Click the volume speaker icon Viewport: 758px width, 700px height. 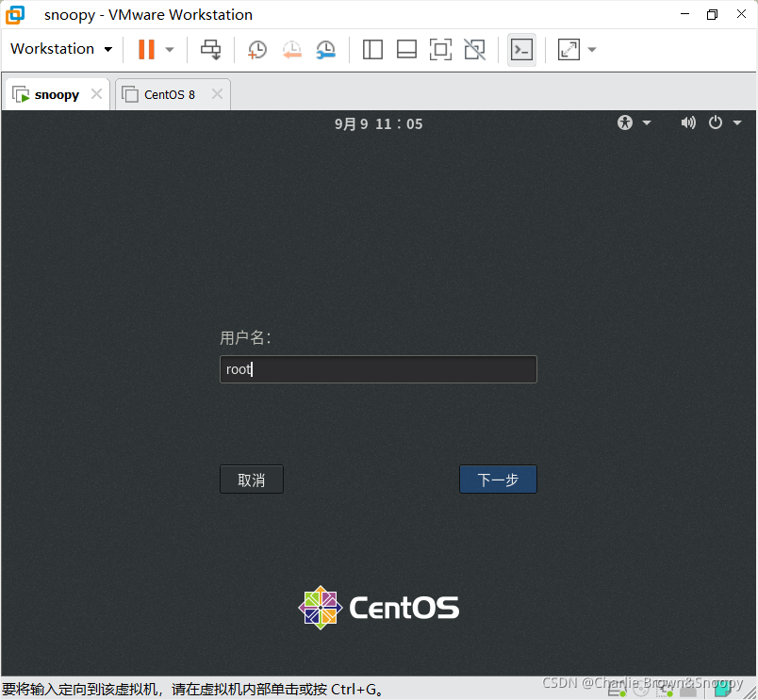point(688,122)
